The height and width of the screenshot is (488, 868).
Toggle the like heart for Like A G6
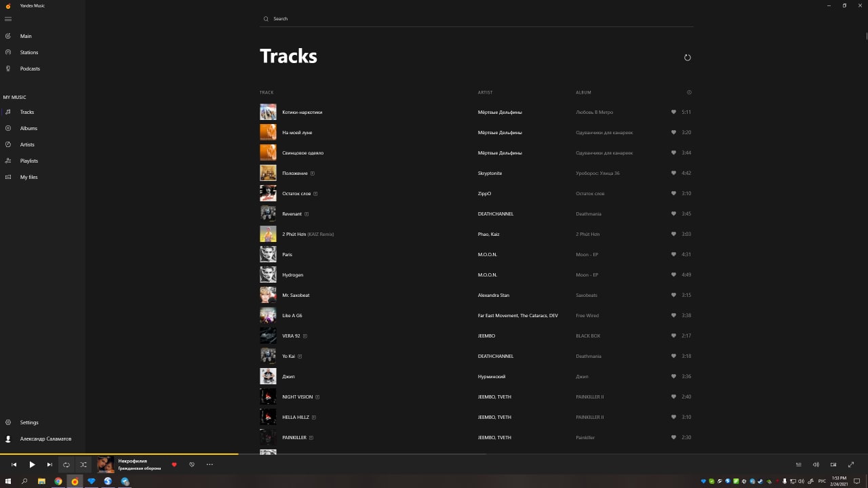coord(673,315)
